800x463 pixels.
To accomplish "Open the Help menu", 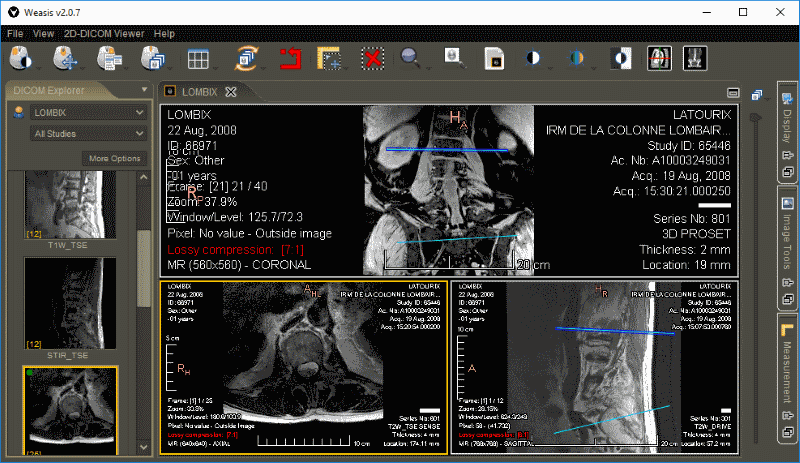I will click(164, 34).
